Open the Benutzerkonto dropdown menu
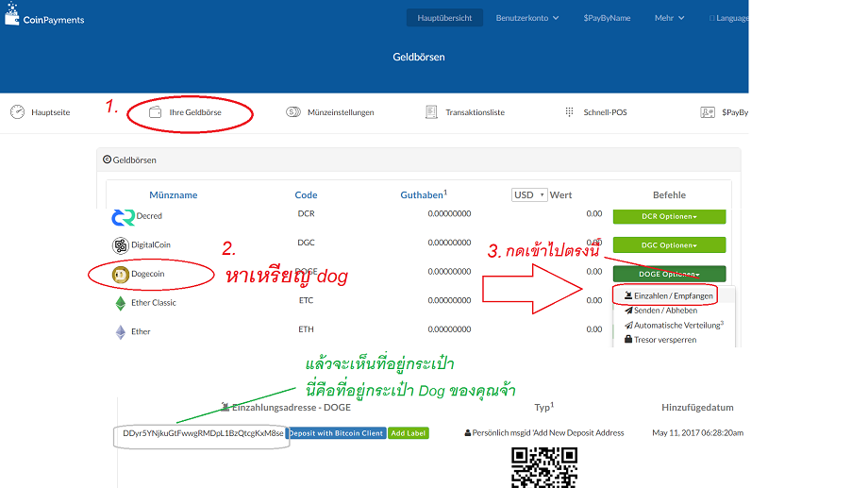 527,18
